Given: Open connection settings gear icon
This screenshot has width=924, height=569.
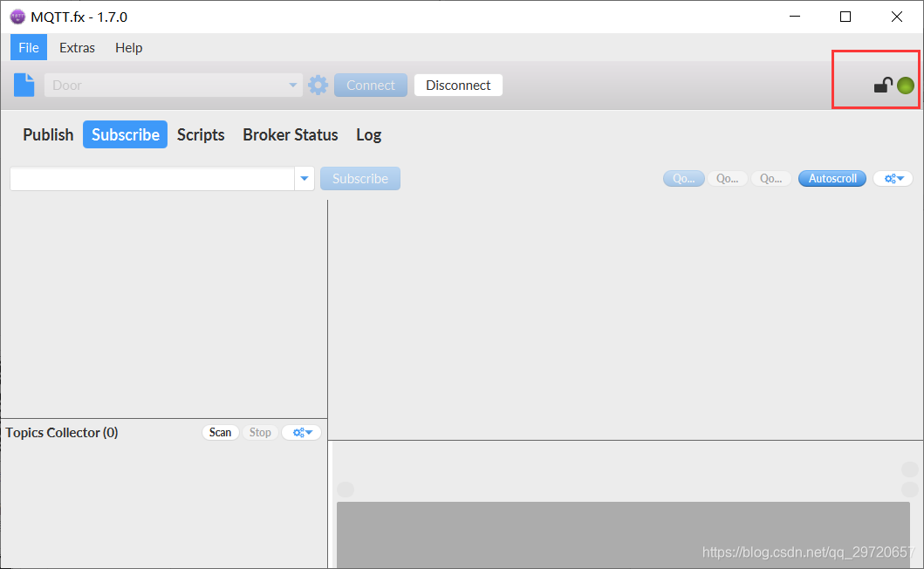Looking at the screenshot, I should 318,85.
